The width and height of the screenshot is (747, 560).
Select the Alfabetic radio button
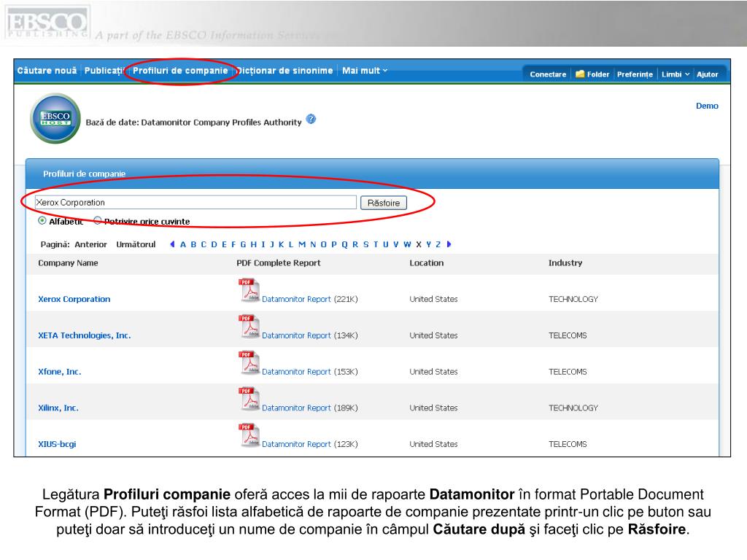(x=42, y=221)
